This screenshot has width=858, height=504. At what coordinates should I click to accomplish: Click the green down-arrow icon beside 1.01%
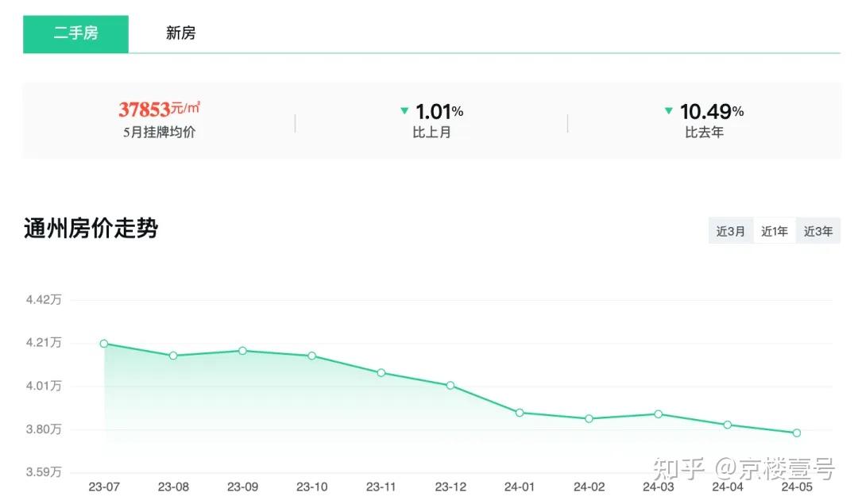tap(405, 111)
